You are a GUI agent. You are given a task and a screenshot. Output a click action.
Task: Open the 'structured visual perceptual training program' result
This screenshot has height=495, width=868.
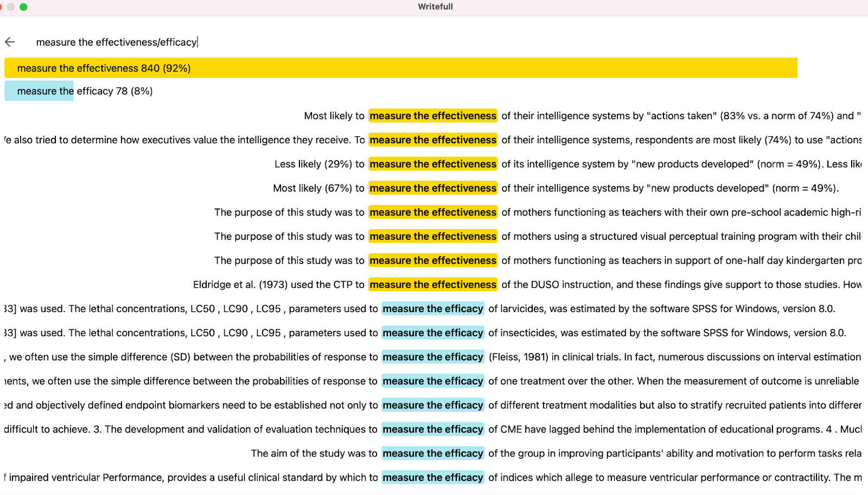(538, 237)
